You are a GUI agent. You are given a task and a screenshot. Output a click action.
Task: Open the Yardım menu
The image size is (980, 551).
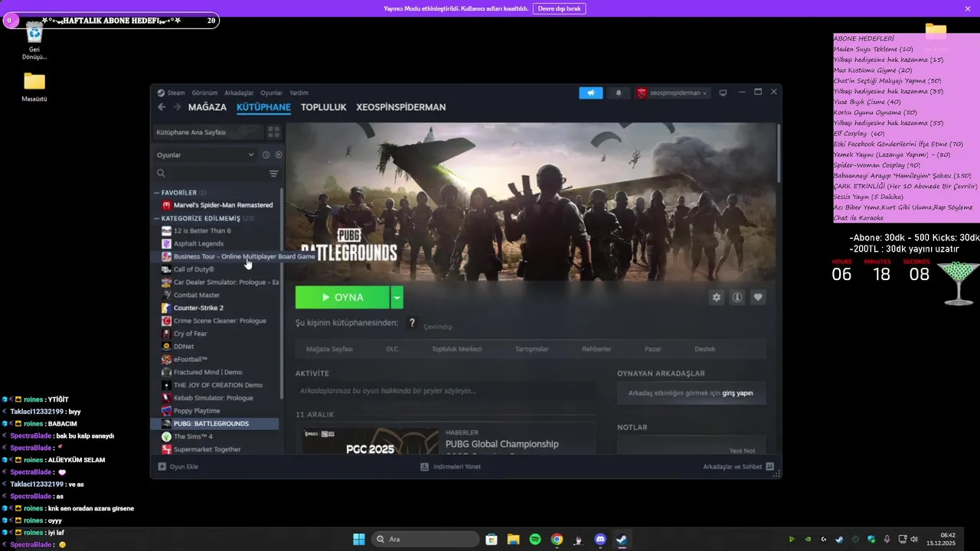(x=299, y=93)
